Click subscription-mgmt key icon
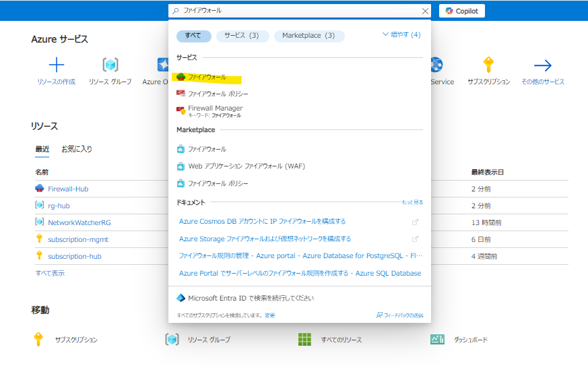The image size is (588, 368). pyautogui.click(x=39, y=239)
